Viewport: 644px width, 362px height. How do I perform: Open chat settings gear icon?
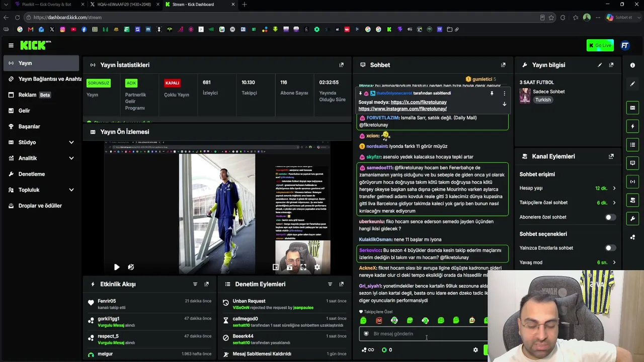point(475,350)
